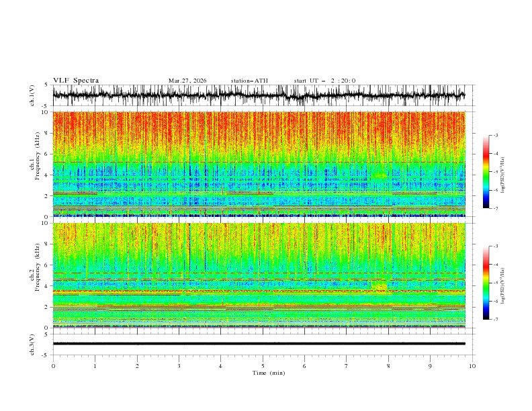The height and width of the screenshot is (411, 532).
Task: Click time axis tick label "1"
Action: (95, 366)
